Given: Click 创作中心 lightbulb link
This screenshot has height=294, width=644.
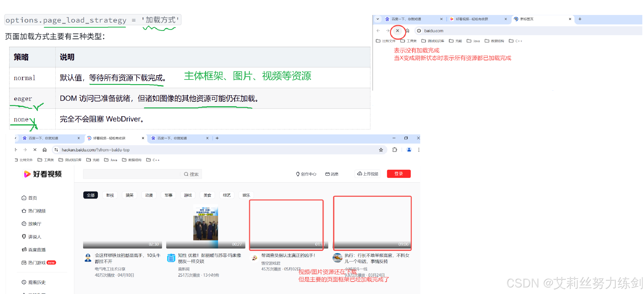Looking at the screenshot, I should point(306,174).
